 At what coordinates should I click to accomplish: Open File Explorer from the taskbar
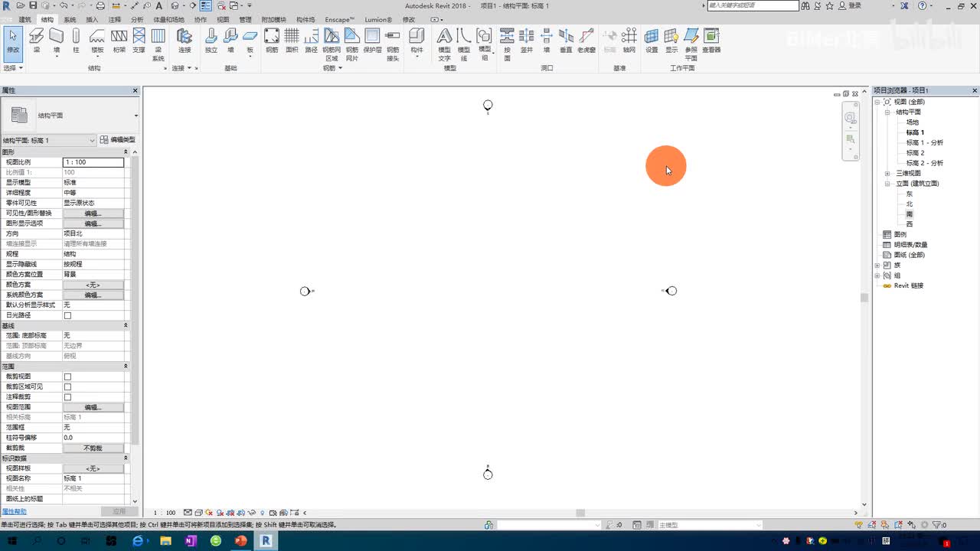(165, 541)
